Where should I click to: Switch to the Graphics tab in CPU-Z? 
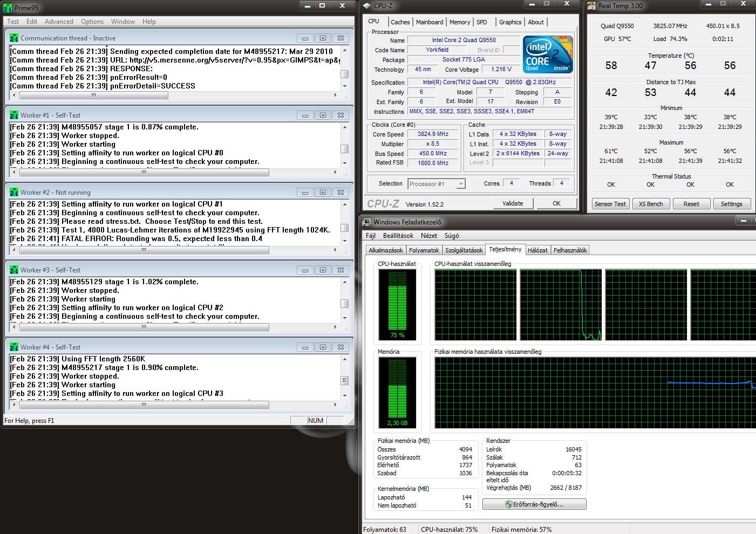[x=510, y=22]
